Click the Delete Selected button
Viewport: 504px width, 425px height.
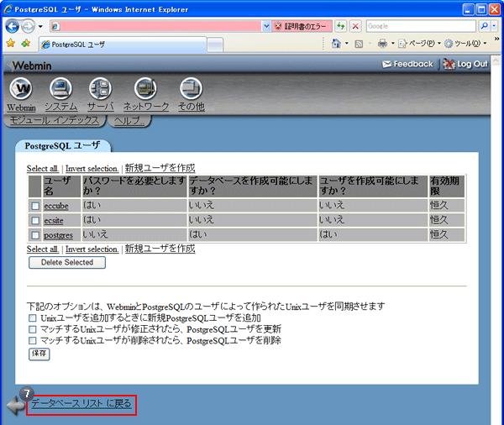[x=67, y=262]
